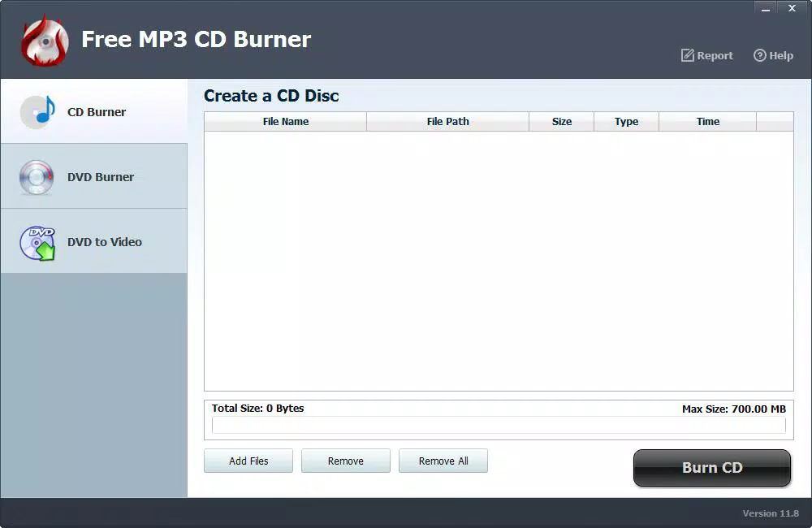Close the application window

[x=792, y=8]
